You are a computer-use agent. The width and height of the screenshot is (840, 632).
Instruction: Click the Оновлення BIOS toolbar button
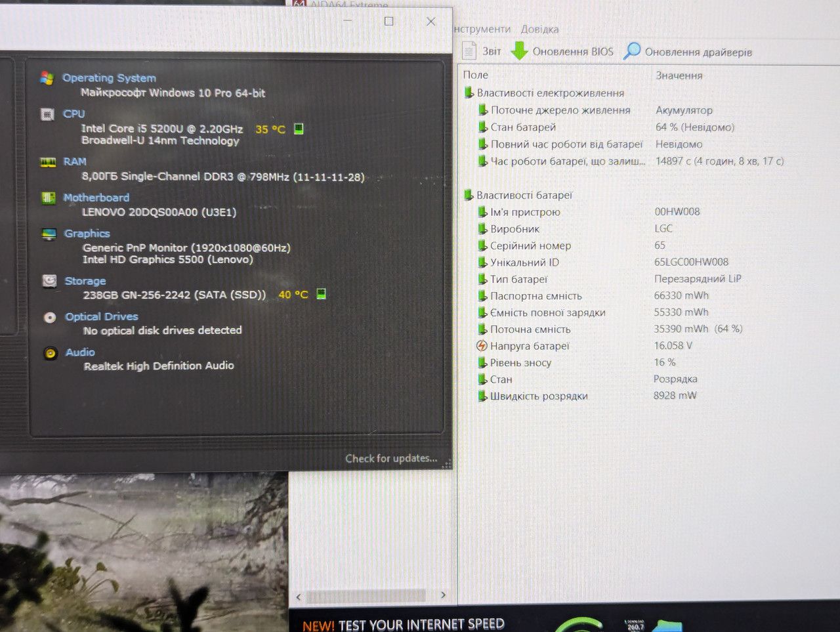pyautogui.click(x=562, y=51)
